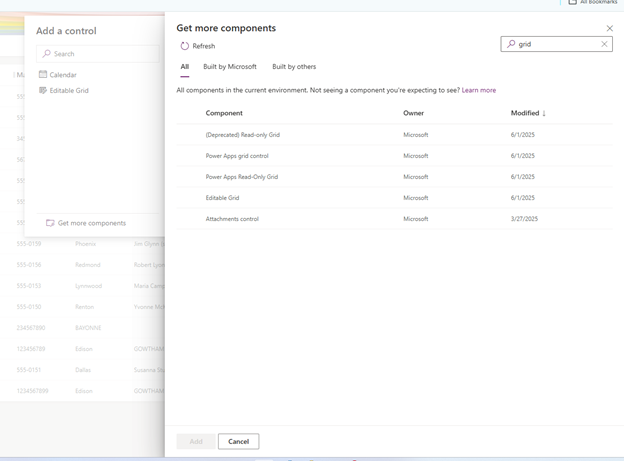This screenshot has width=624, height=461.
Task: Click Microsoft owner for Attachments control
Action: tap(415, 219)
